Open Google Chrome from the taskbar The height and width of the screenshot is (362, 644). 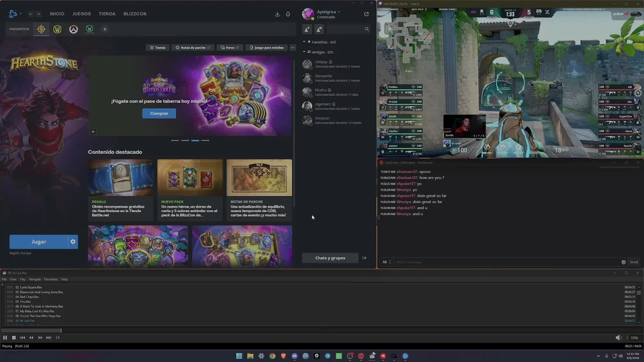pos(272,356)
